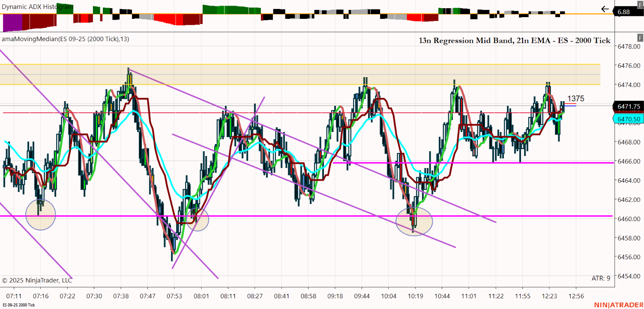Click the 07:30 time axis label

click(94, 296)
